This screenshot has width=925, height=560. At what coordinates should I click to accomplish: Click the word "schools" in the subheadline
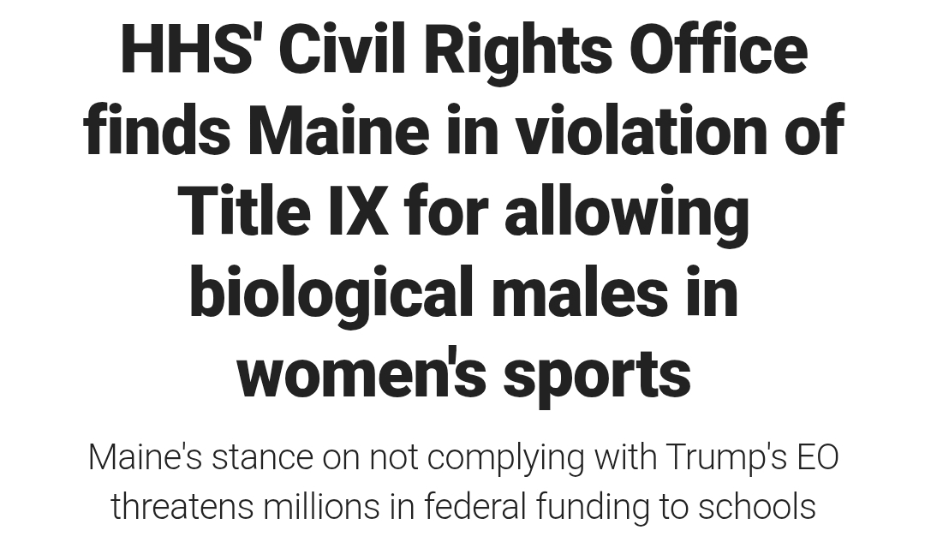(x=757, y=507)
